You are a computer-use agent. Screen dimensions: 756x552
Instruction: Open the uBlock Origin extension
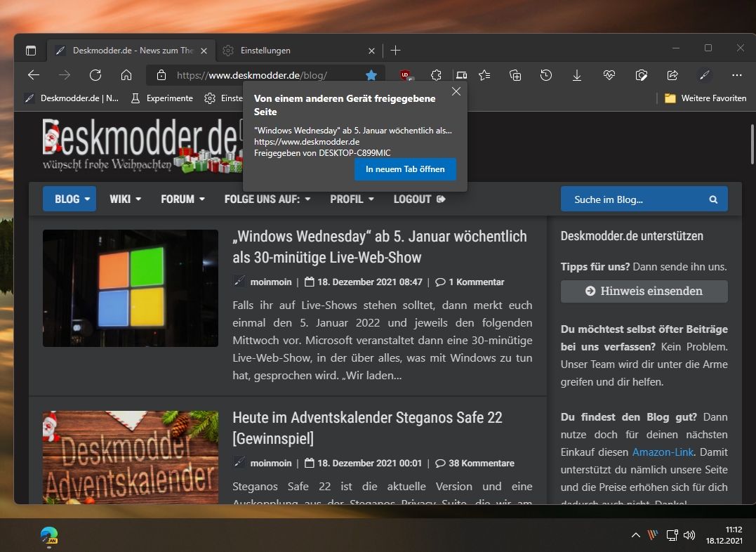(x=406, y=74)
